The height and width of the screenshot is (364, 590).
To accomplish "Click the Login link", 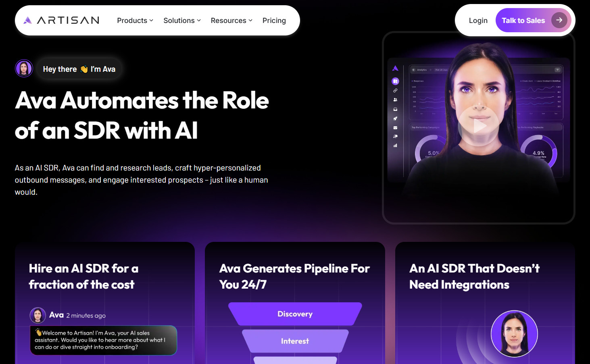I will click(478, 21).
